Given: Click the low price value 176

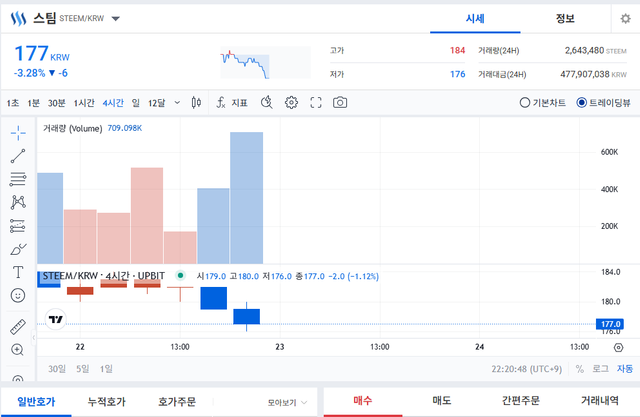Looking at the screenshot, I should coord(457,74).
